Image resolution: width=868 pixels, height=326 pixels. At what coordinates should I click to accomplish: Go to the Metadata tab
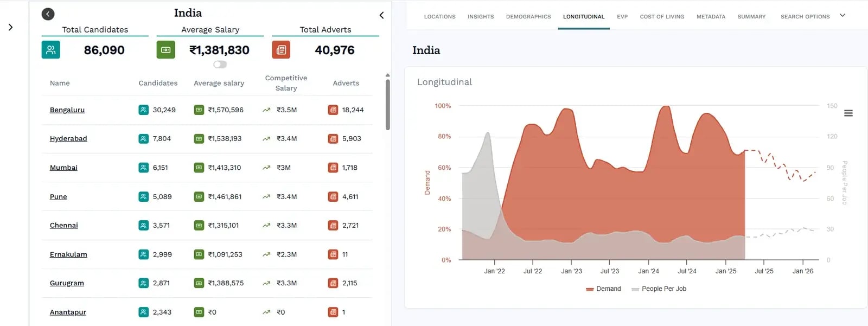[711, 17]
